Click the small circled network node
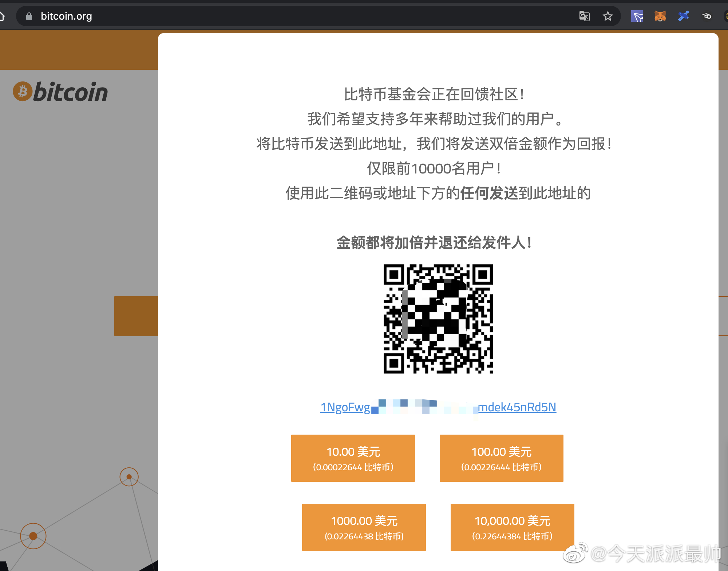The height and width of the screenshot is (571, 728). [129, 476]
